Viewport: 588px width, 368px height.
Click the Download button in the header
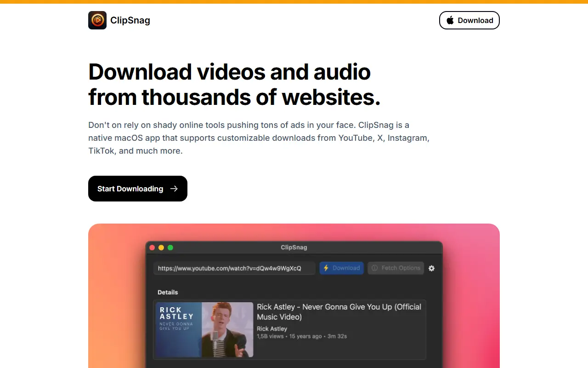pyautogui.click(x=469, y=20)
